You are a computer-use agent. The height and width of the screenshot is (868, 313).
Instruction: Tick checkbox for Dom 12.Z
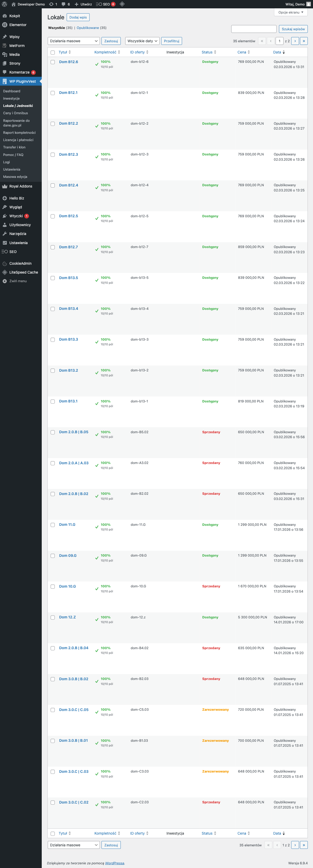[x=53, y=617]
